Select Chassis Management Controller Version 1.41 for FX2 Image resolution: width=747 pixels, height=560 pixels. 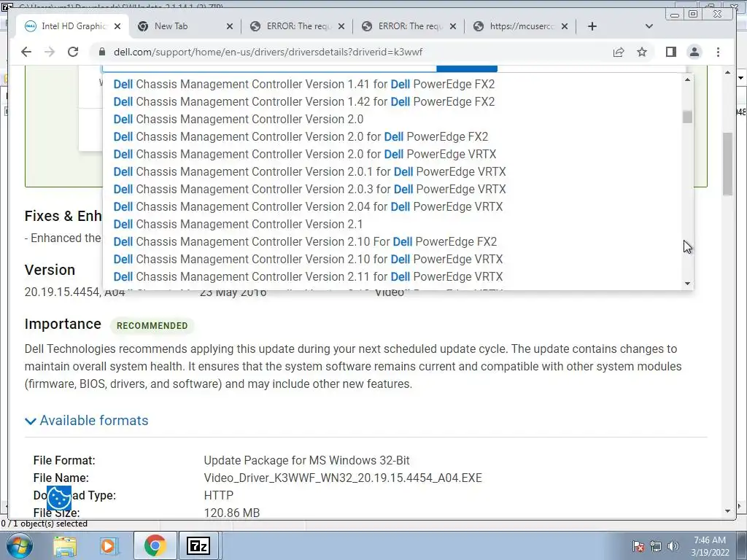point(304,85)
